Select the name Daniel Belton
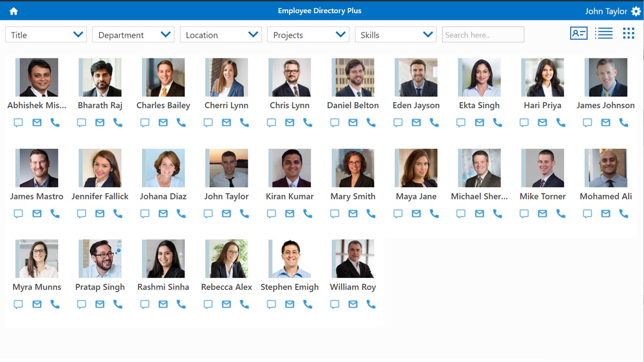This screenshot has width=644, height=362. 353,105
